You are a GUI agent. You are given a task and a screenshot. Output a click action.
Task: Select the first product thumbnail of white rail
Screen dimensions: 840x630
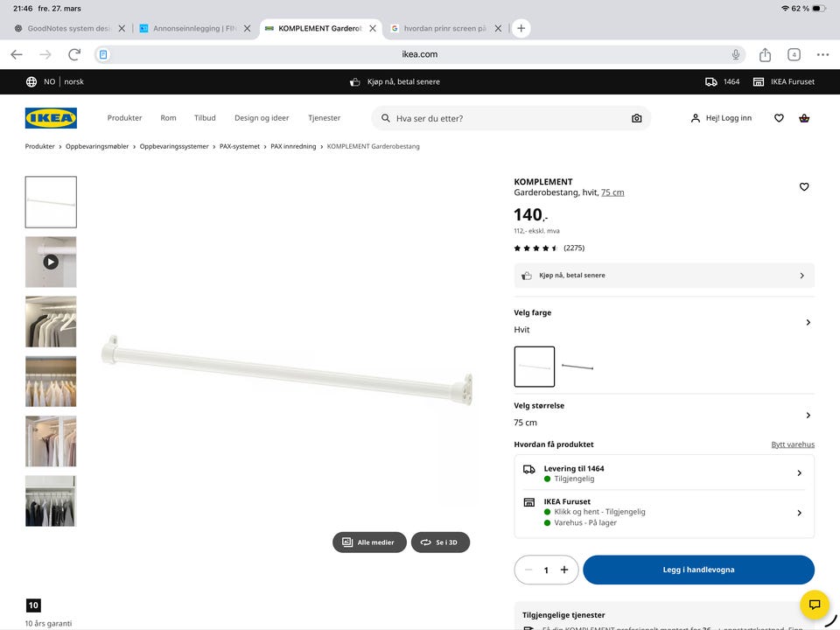point(51,202)
